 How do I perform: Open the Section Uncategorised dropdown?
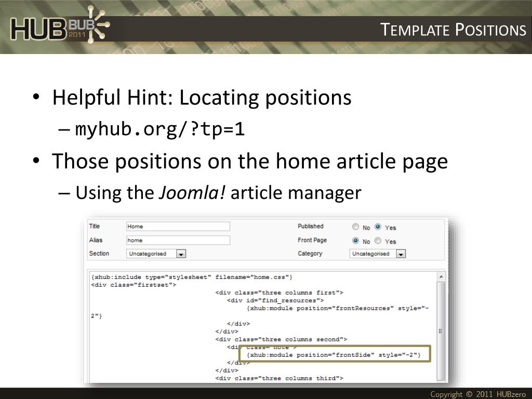point(156,254)
